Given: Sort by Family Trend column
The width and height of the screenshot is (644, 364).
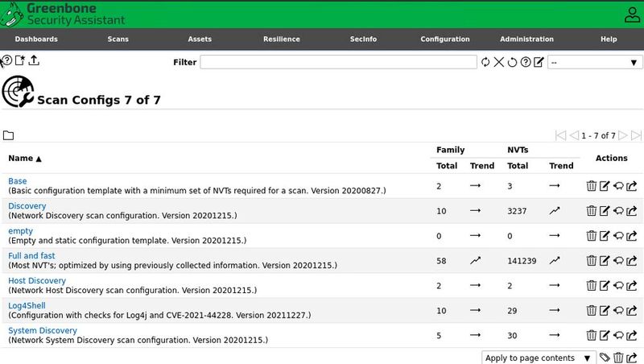Looking at the screenshot, I should click(482, 166).
